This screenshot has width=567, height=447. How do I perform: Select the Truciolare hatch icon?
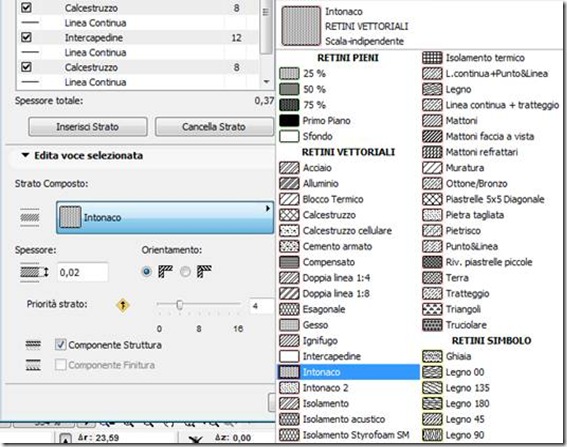coord(432,325)
